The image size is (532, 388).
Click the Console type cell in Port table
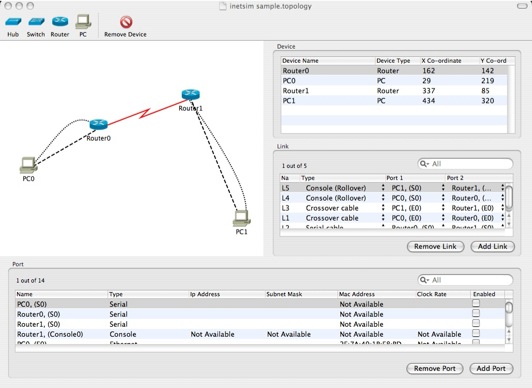point(123,334)
